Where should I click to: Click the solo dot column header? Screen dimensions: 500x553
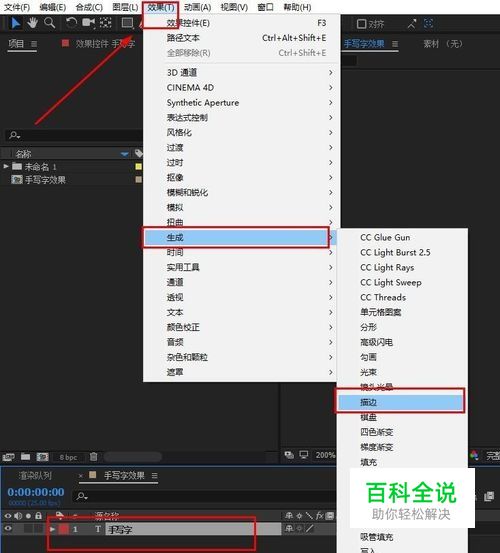pyautogui.click(x=29, y=516)
